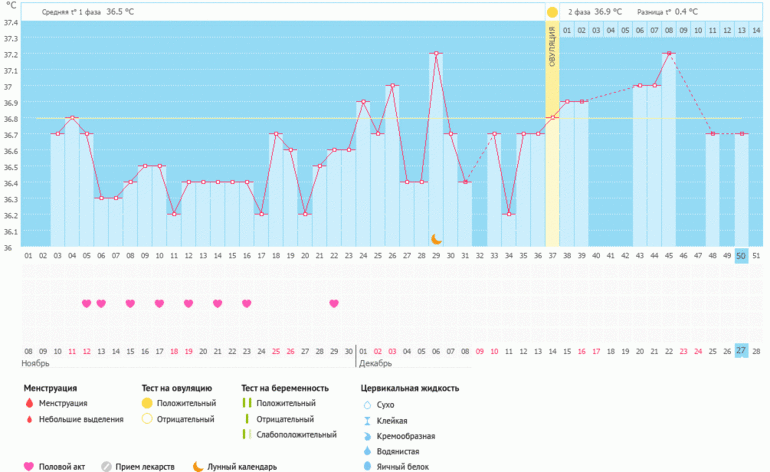Choose the Слабоположительный pregnancy test legend item
This screenshot has width=770, height=472.
246,435
